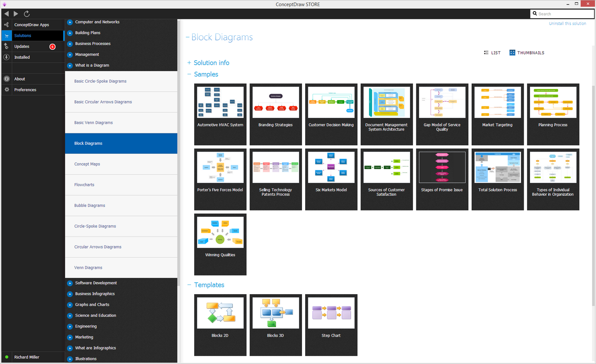The image size is (596, 364).
Task: Open Gap Model of Service Quality sample
Action: tap(442, 114)
